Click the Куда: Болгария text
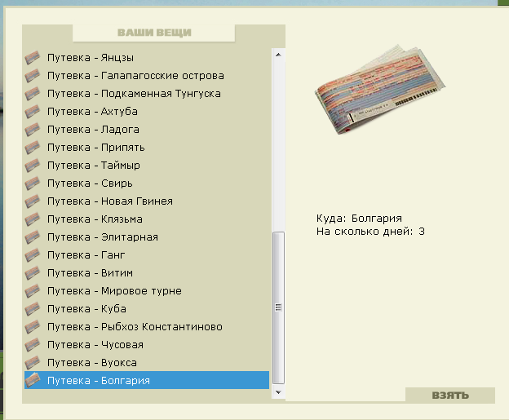The height and width of the screenshot is (420, 509). 359,218
